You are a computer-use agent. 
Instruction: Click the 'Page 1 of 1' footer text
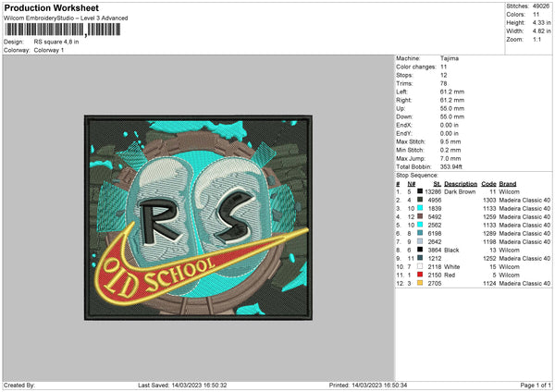coord(536,386)
